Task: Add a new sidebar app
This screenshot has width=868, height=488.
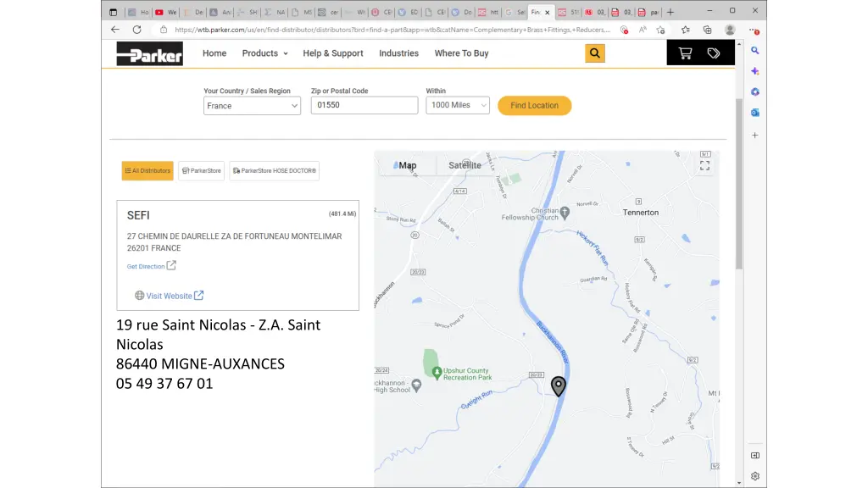Action: [x=755, y=135]
